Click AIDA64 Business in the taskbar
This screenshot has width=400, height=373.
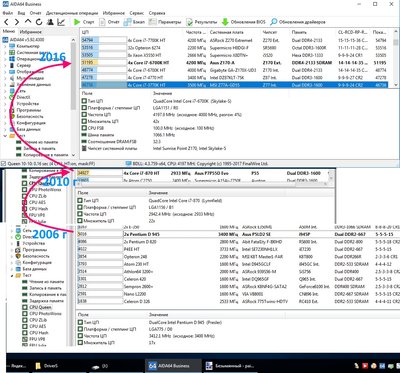pyautogui.click(x=173, y=366)
